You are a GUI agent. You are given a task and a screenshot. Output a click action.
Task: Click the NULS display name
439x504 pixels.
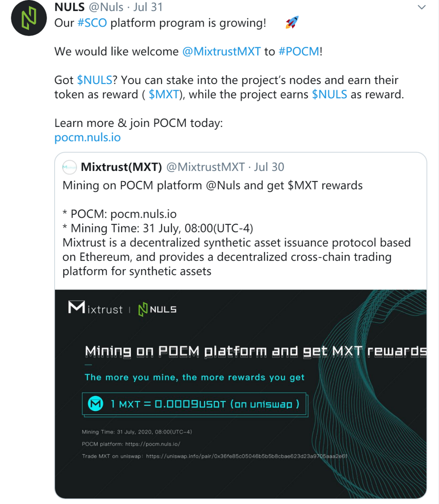(x=70, y=7)
